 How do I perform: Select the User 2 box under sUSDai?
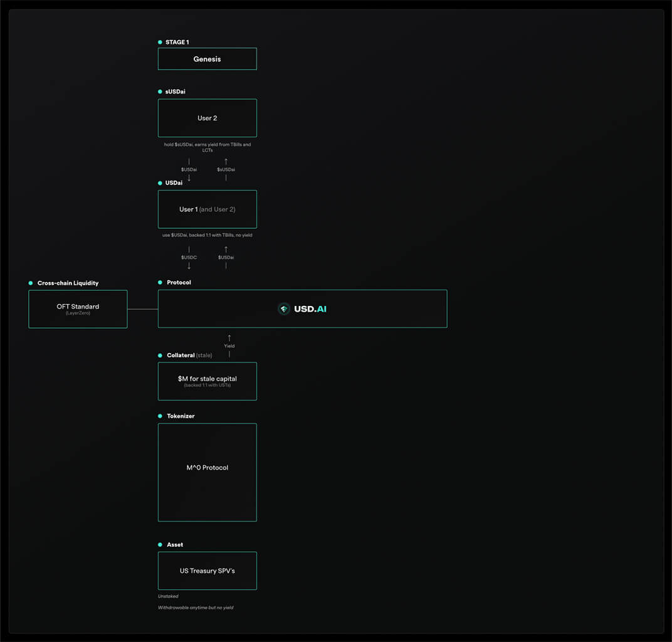207,118
